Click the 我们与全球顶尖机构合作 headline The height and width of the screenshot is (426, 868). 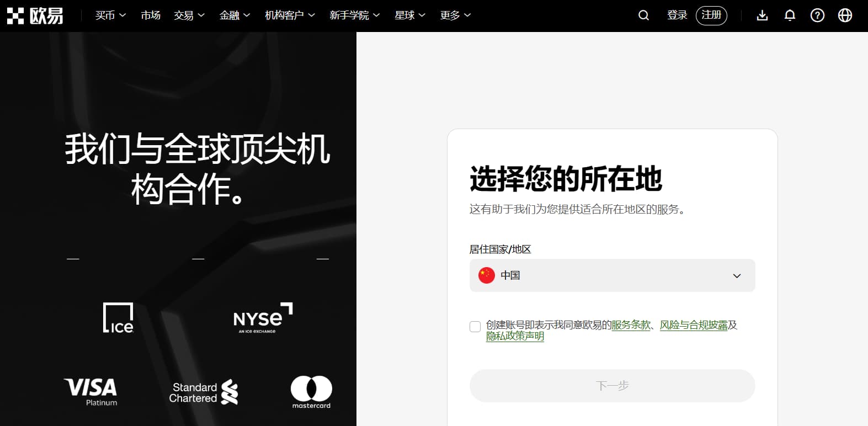coord(197,169)
